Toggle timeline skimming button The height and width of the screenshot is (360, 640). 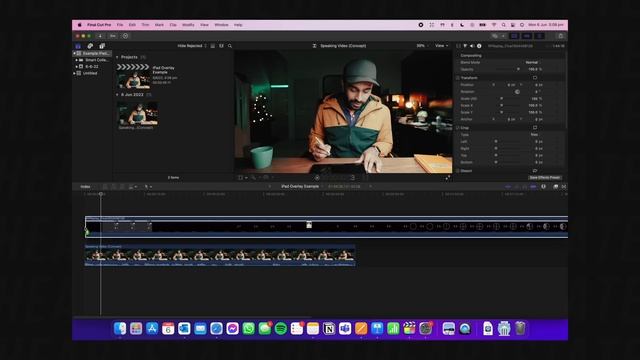[x=508, y=187]
